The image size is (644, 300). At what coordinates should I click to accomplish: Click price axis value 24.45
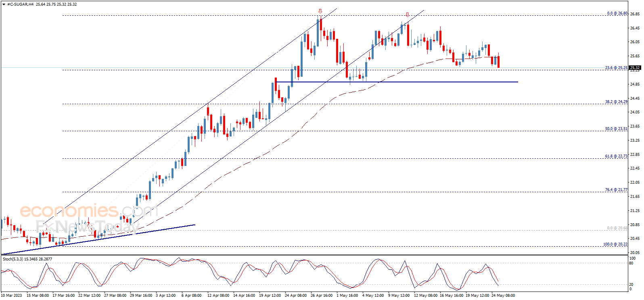(635, 99)
